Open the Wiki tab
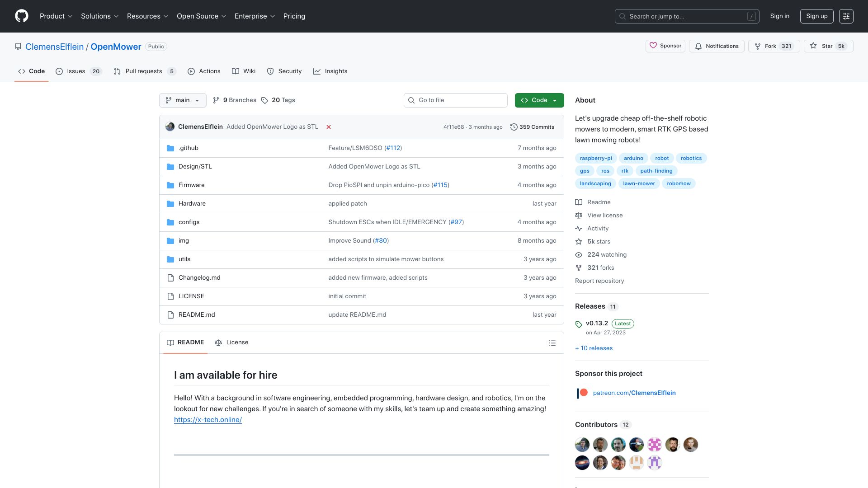Viewport: 868px width, 488px height. pos(244,71)
